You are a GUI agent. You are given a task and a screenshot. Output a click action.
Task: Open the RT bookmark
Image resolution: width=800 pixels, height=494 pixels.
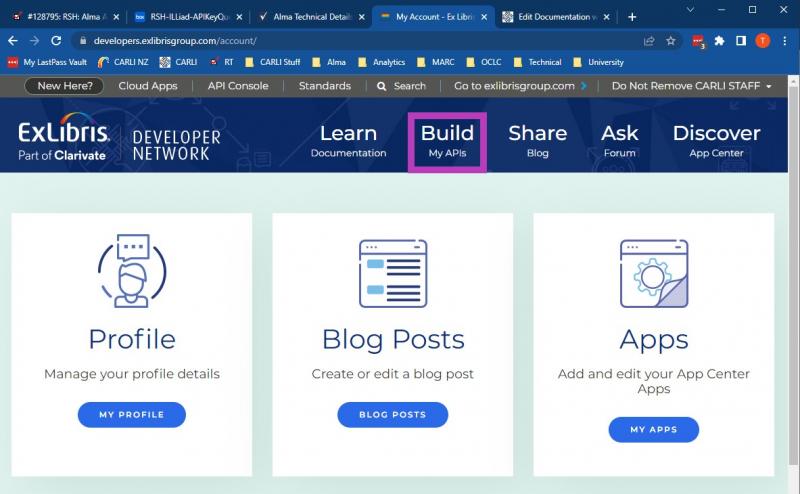coord(221,62)
